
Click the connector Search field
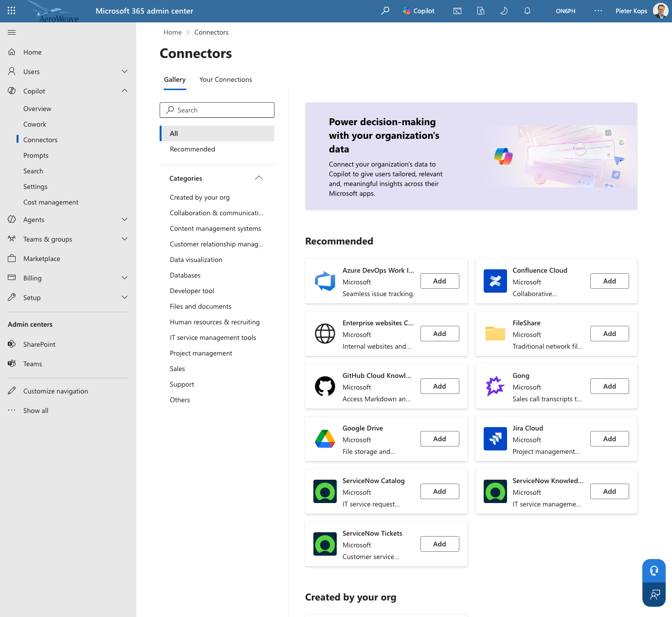pyautogui.click(x=217, y=110)
